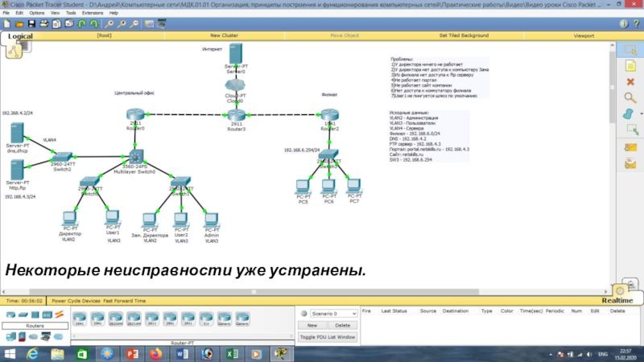Image resolution: width=644 pixels, height=362 pixels.
Task: Open a file with the folder icon
Action: pos(19,24)
